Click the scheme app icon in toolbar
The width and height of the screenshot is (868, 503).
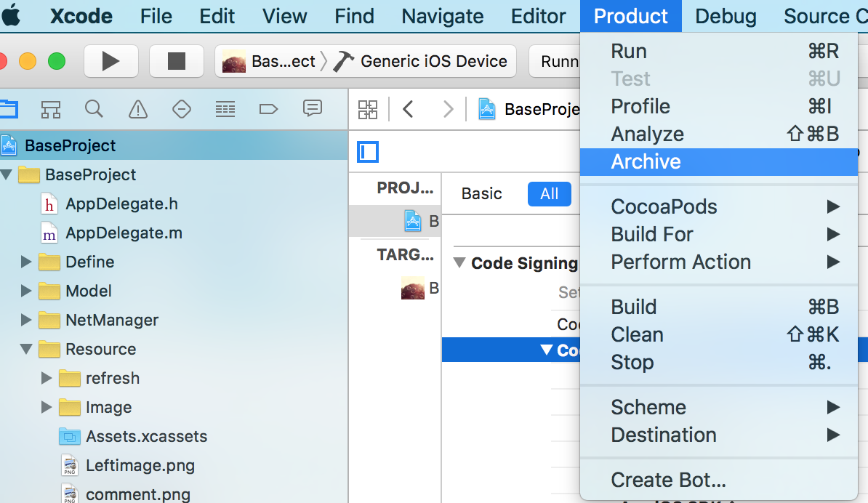point(234,62)
